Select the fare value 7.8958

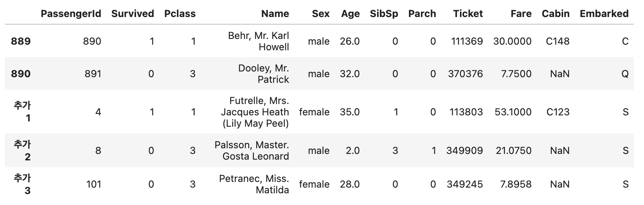coord(516,184)
